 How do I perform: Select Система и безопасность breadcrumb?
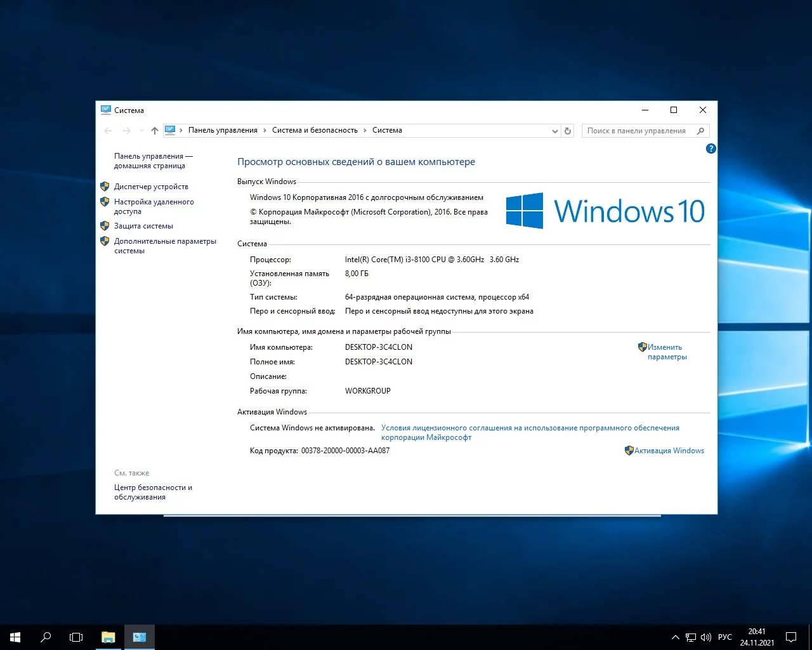(x=315, y=130)
